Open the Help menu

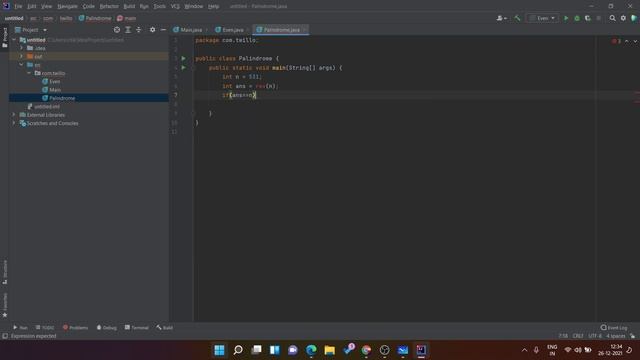tap(213, 7)
